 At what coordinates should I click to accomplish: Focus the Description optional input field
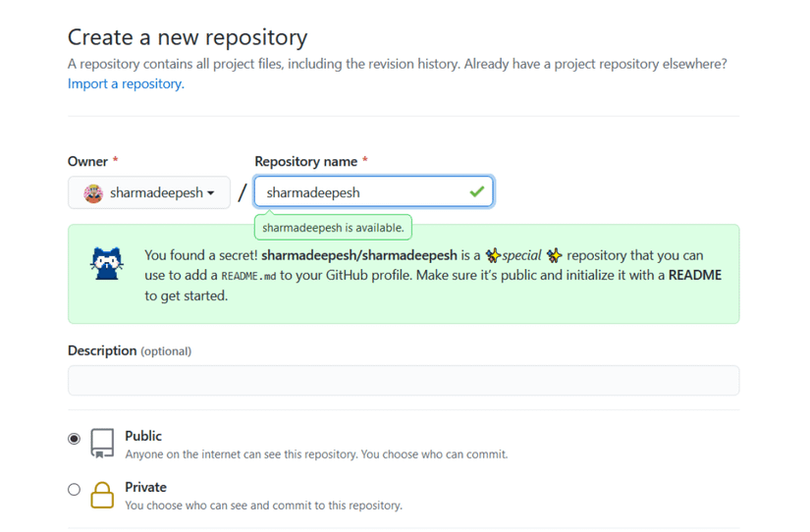click(404, 381)
